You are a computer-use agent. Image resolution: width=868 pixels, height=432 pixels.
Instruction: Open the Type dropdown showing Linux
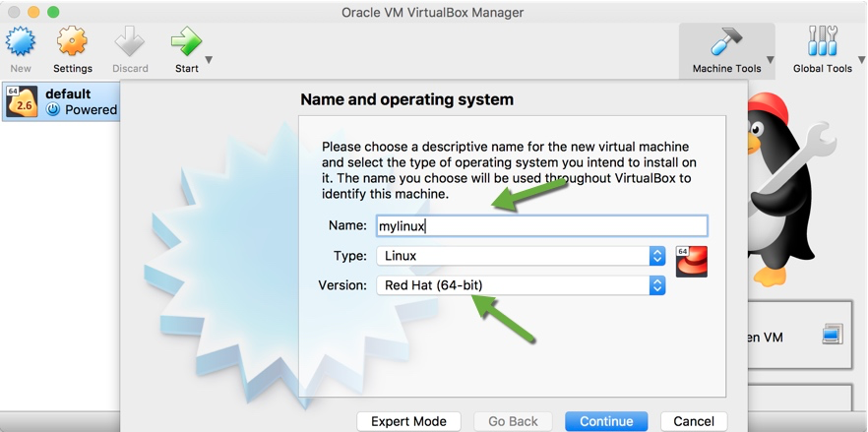(521, 256)
